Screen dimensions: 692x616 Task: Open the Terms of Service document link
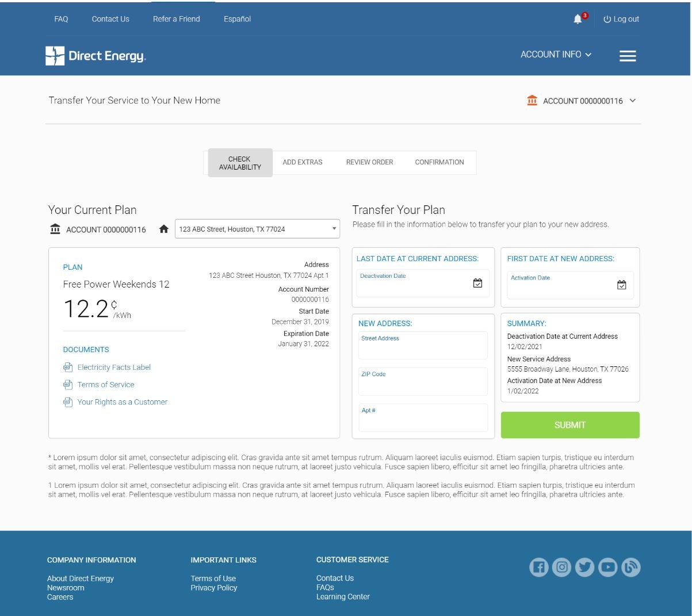click(106, 384)
